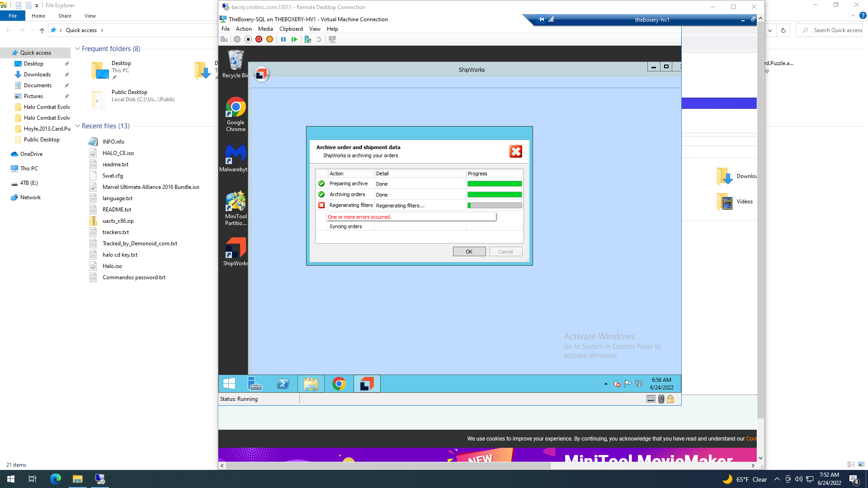Open the Clipboard menu of VM Connection
The width and height of the screenshot is (868, 488).
click(291, 29)
